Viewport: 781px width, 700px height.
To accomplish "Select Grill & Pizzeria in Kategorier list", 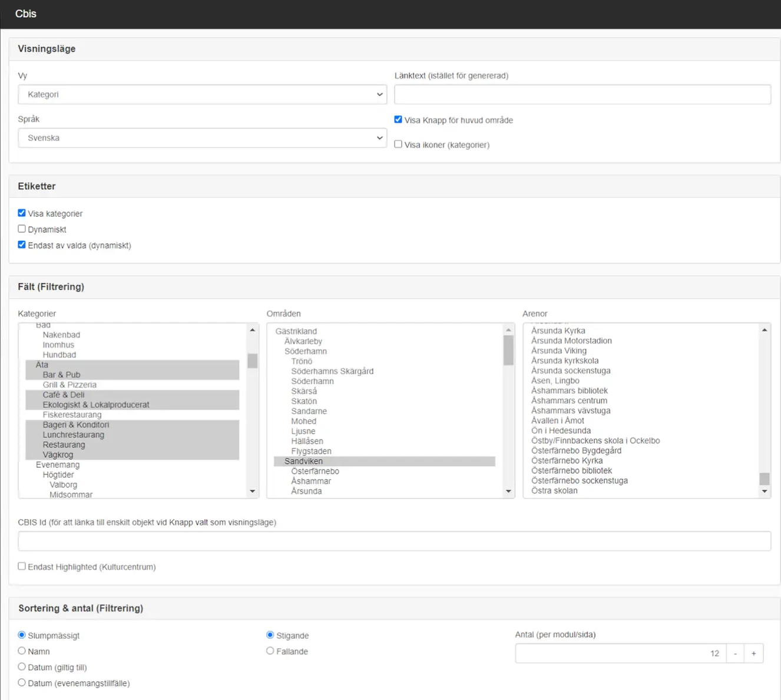I will [70, 385].
